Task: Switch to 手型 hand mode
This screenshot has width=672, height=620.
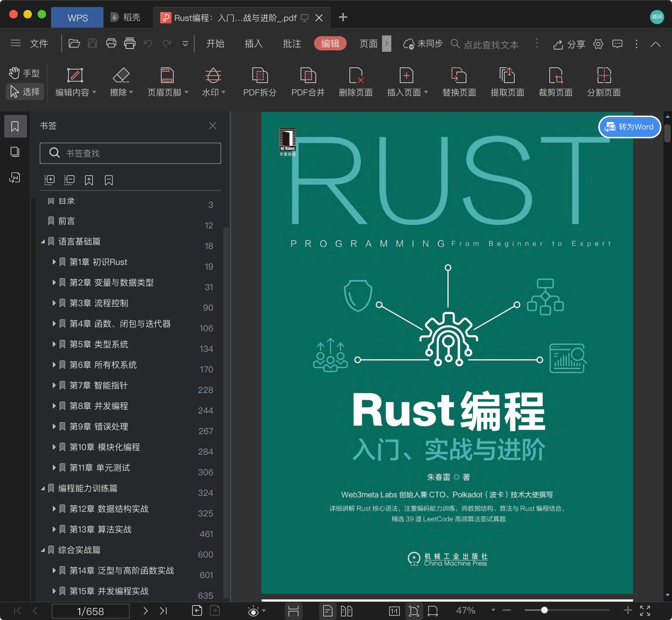Action: [24, 73]
